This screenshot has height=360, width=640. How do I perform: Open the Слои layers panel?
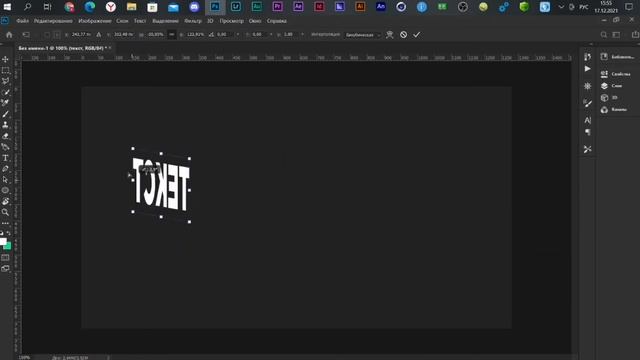[612, 86]
